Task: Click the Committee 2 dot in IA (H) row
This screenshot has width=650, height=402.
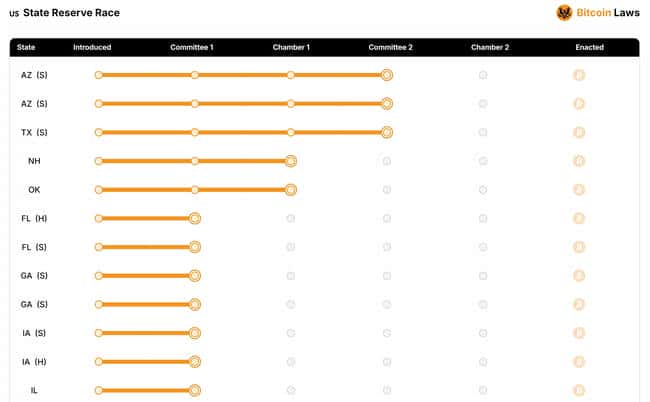Action: tap(387, 361)
